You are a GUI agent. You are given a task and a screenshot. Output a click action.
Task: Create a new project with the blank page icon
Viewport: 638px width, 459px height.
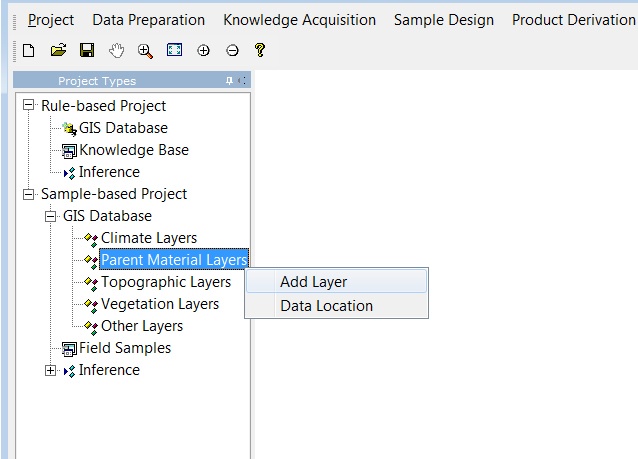(28, 51)
